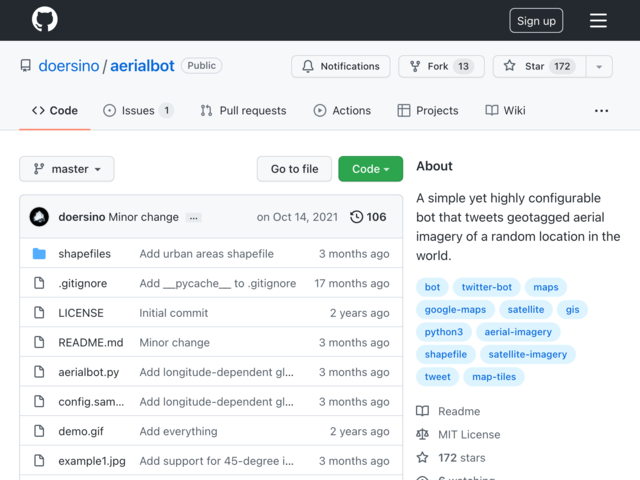This screenshot has width=640, height=480.
Task: Open the doersino user profile link
Action: coord(69,66)
